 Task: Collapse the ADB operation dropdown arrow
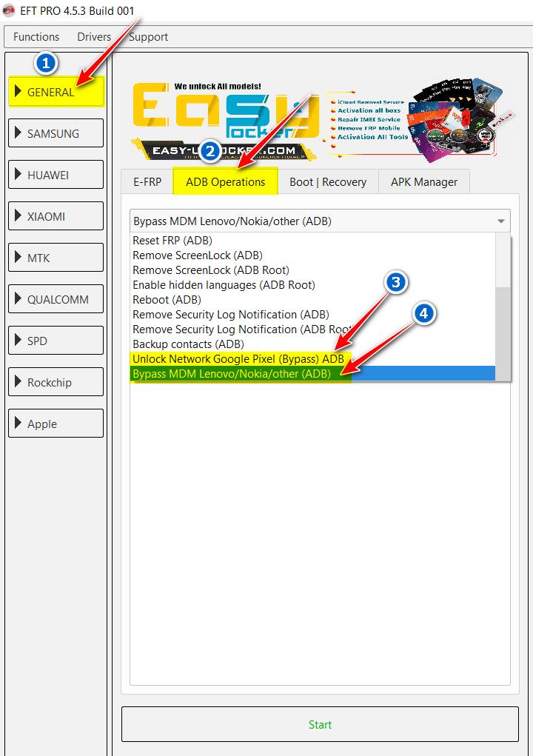point(500,221)
